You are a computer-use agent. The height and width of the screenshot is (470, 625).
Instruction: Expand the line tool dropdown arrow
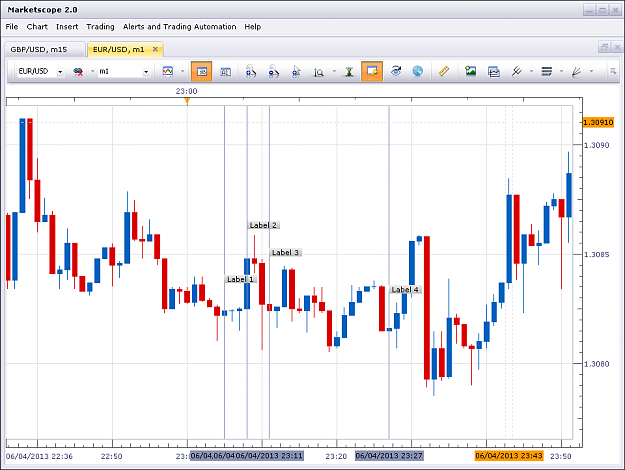click(x=531, y=72)
